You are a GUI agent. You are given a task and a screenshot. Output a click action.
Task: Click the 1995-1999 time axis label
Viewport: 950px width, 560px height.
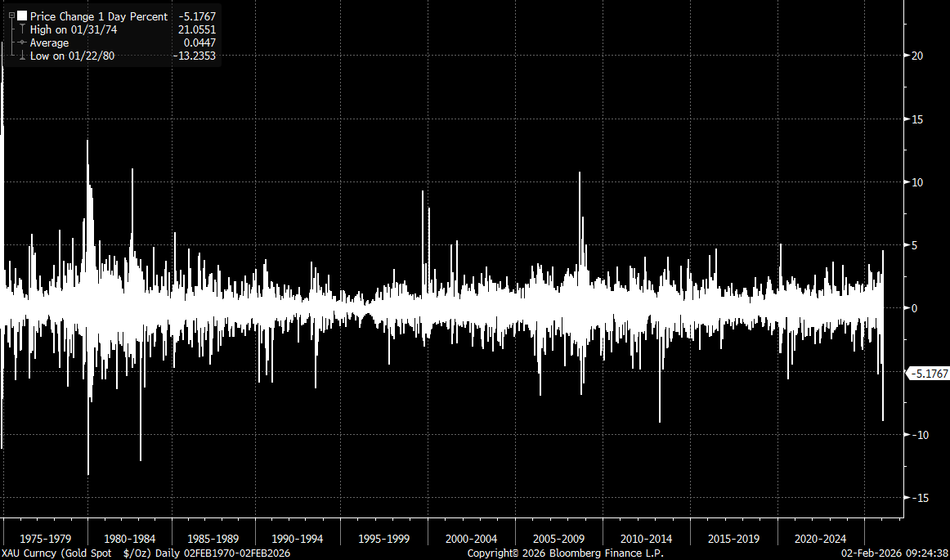384,539
